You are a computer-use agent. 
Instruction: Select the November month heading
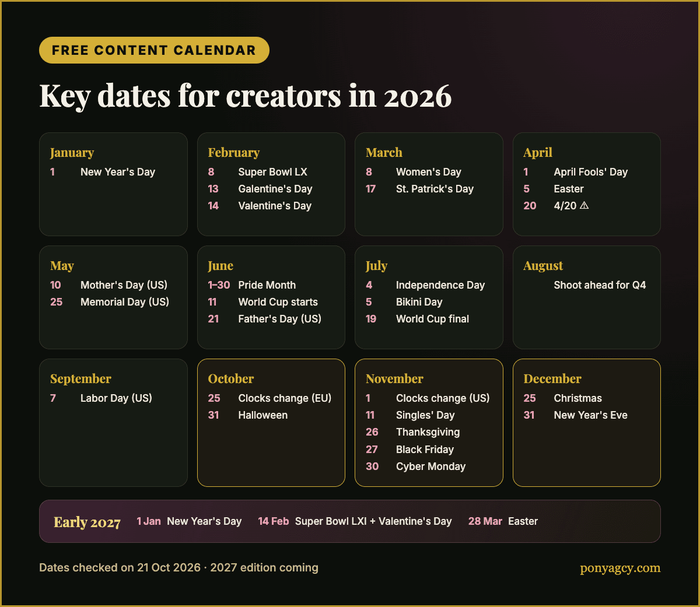click(x=394, y=379)
